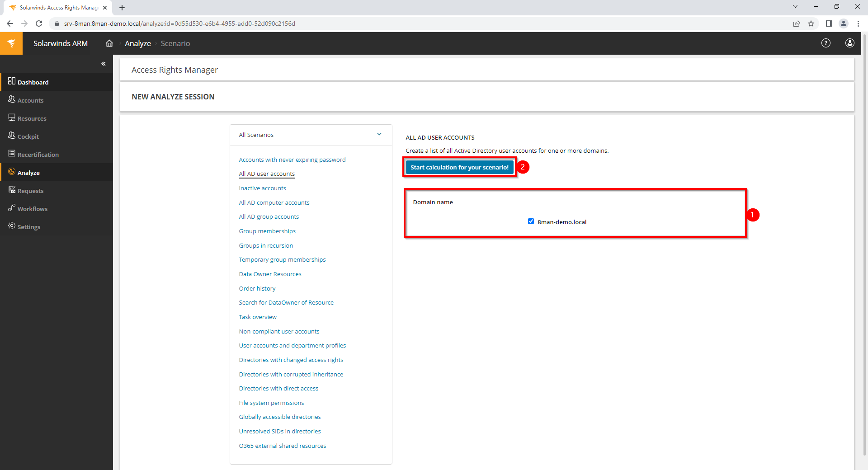Viewport: 868px width, 470px height.
Task: Open Settings in the sidebar menu
Action: (x=28, y=227)
